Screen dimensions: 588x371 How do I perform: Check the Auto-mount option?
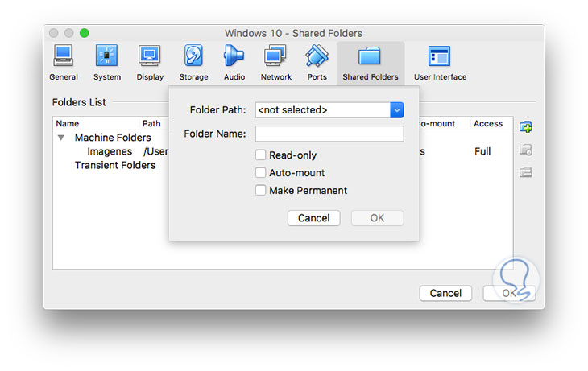point(261,173)
